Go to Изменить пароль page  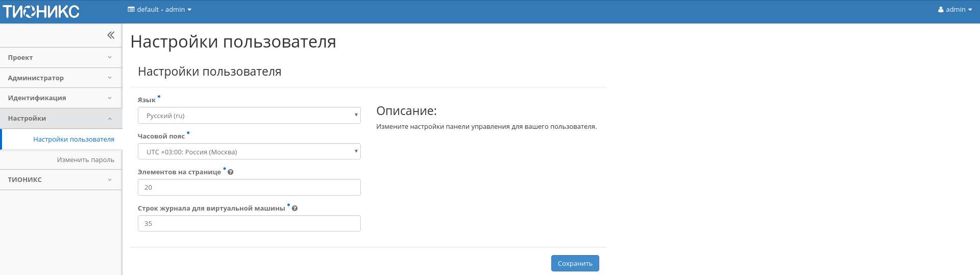point(85,160)
